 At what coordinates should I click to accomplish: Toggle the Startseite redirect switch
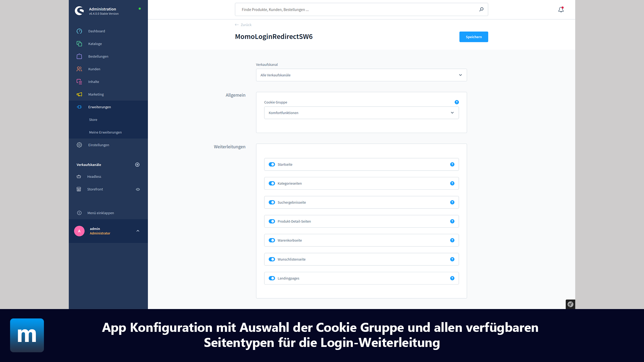(272, 165)
